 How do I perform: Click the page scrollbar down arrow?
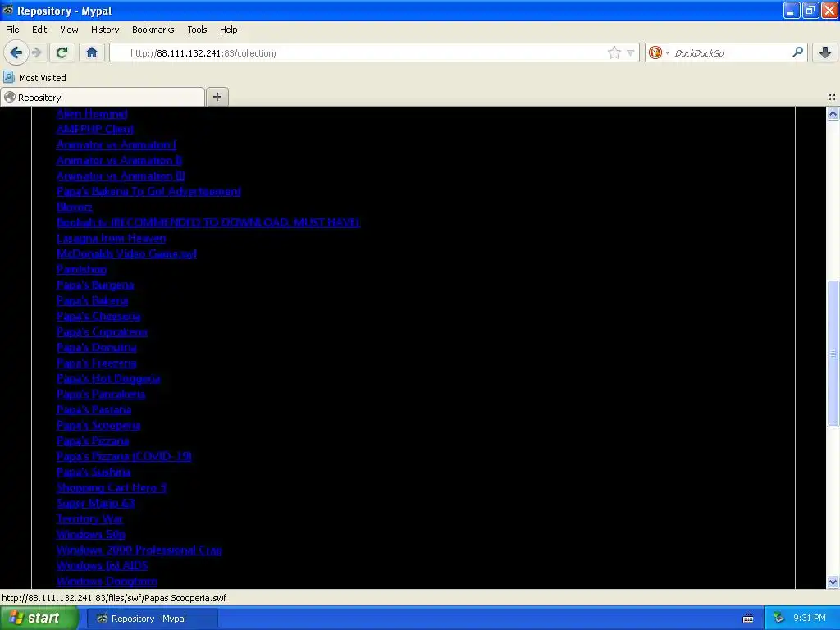tap(833, 582)
